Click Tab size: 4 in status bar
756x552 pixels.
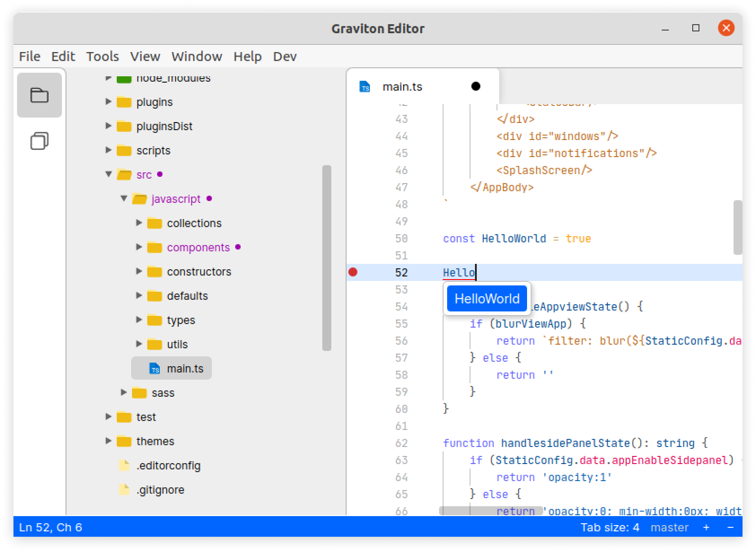610,527
